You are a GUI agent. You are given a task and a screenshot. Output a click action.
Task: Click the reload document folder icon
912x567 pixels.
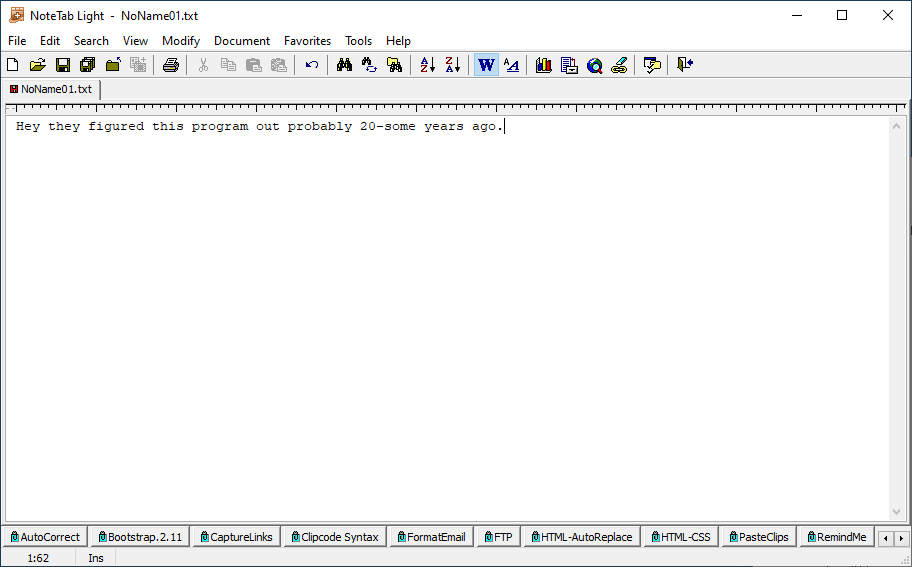pos(113,65)
